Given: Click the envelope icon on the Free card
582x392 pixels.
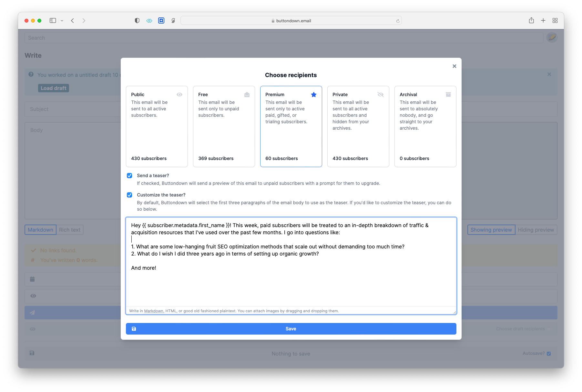Looking at the screenshot, I should click(247, 95).
